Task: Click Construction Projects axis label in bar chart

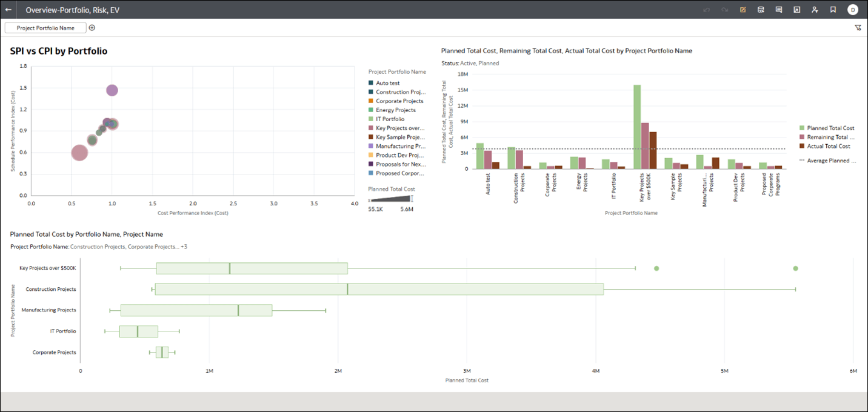Action: click(x=519, y=188)
